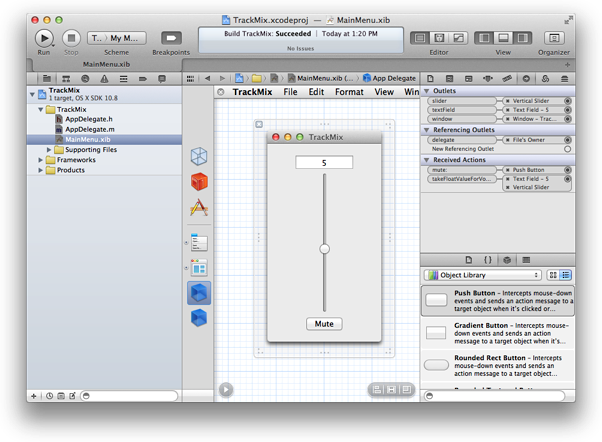The height and width of the screenshot is (442, 602).
Task: Open the Organizer window
Action: click(x=553, y=37)
